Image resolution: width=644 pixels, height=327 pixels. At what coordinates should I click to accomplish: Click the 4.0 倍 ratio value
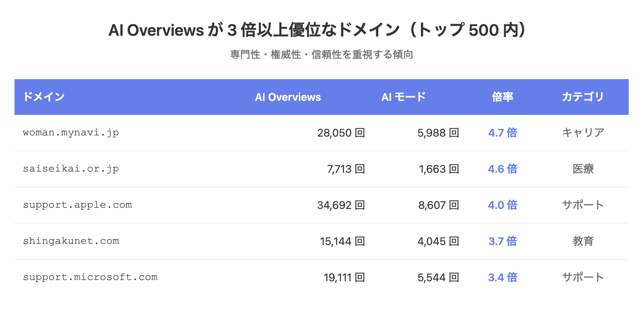tap(502, 205)
